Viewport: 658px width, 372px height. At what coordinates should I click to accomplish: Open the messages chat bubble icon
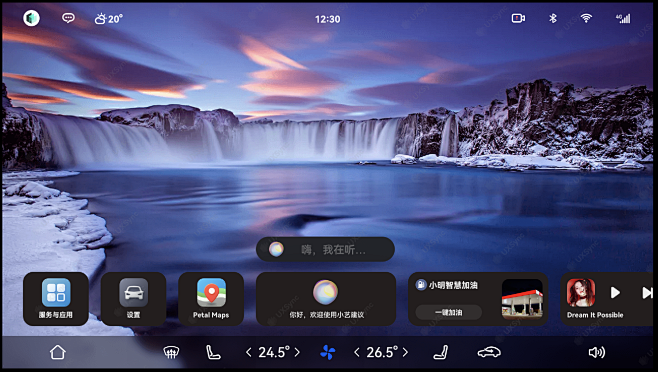(x=68, y=18)
